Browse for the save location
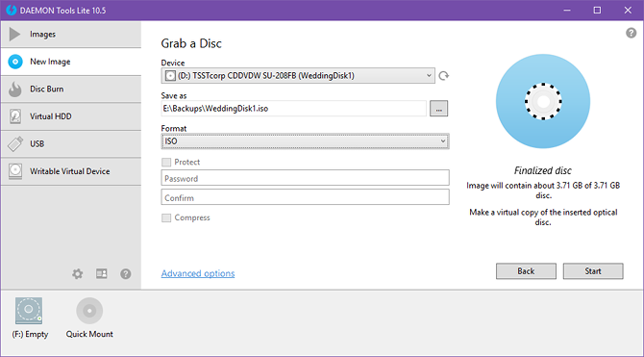 [438, 109]
